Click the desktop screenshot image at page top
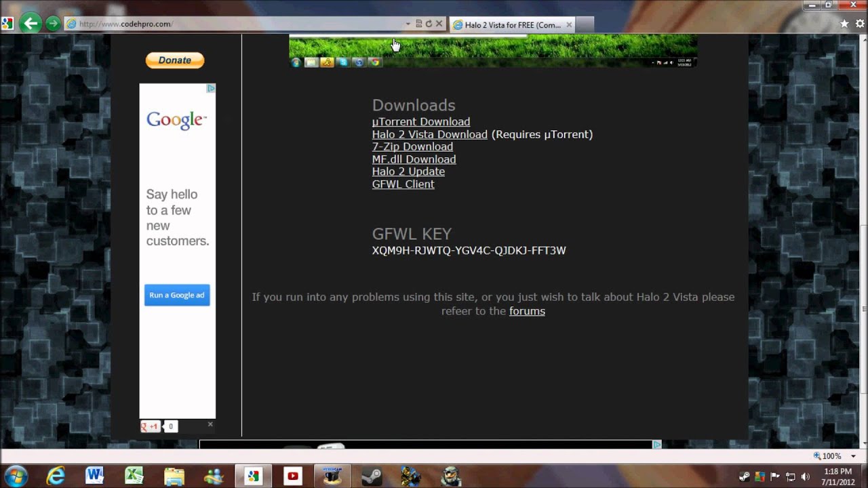Viewport: 868px width, 488px height. (493, 52)
